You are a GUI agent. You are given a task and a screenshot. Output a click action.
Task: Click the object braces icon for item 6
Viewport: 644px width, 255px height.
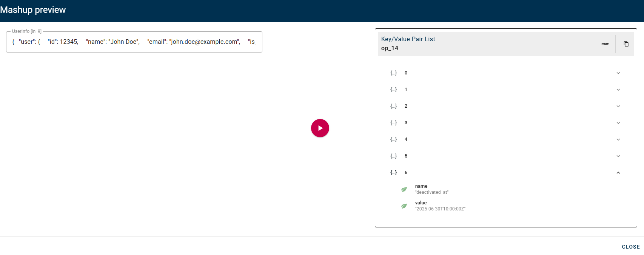[x=394, y=173]
